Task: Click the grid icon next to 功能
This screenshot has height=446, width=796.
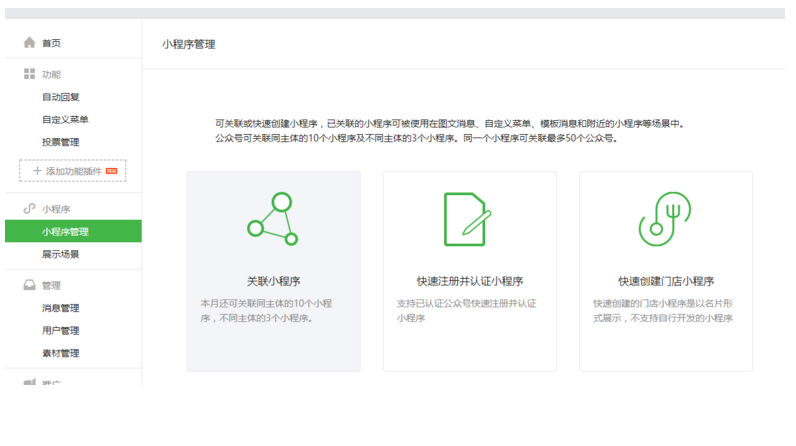Action: tap(30, 74)
